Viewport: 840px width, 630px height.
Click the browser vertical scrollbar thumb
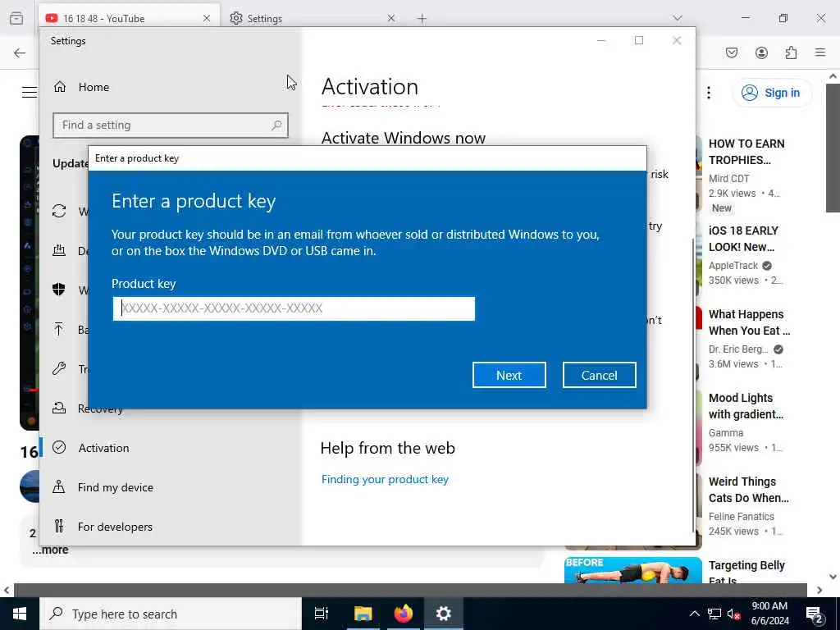coord(833,148)
